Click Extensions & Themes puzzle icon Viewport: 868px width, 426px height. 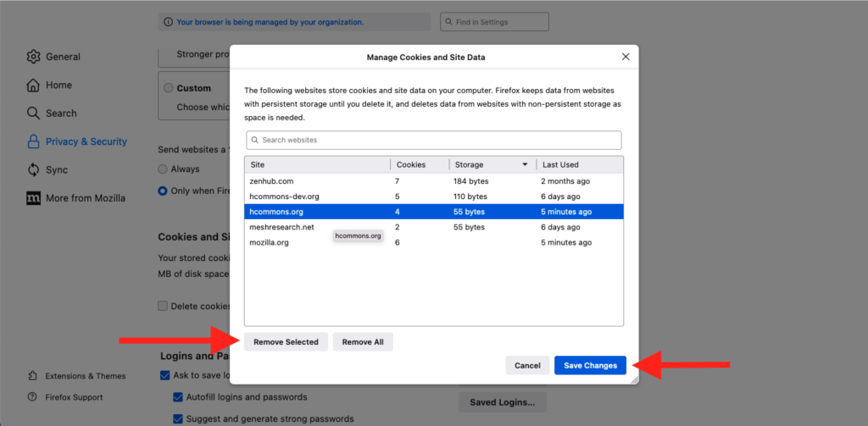(x=32, y=376)
